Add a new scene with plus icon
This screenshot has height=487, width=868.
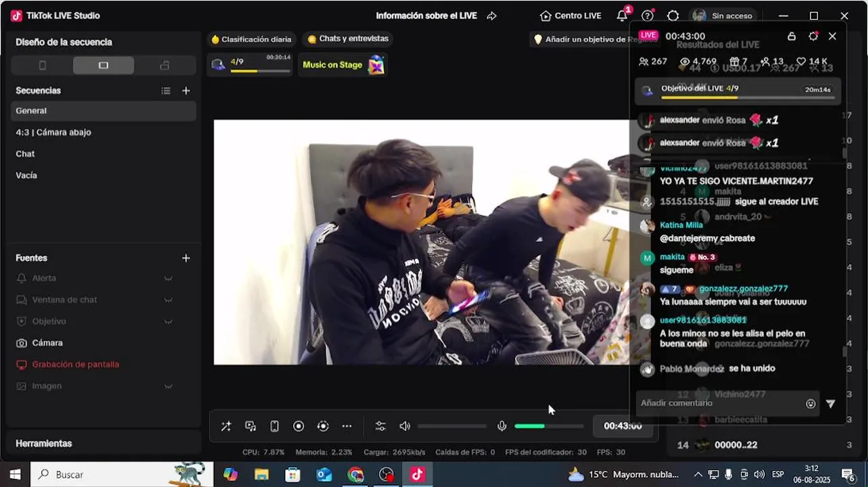(186, 91)
